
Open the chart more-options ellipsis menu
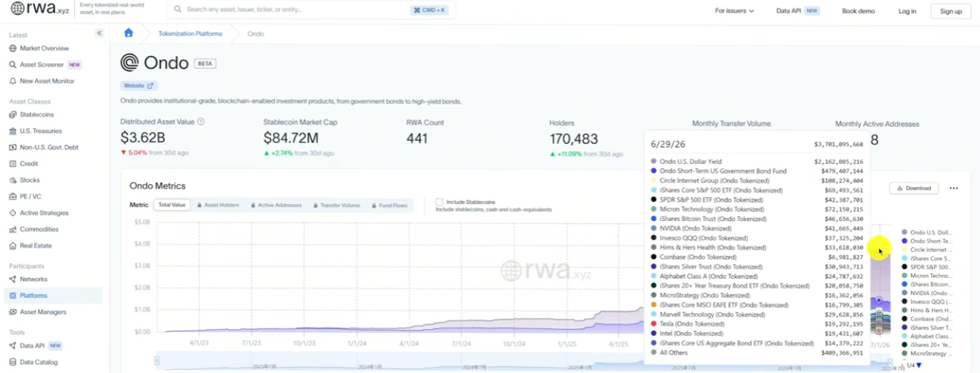[954, 188]
